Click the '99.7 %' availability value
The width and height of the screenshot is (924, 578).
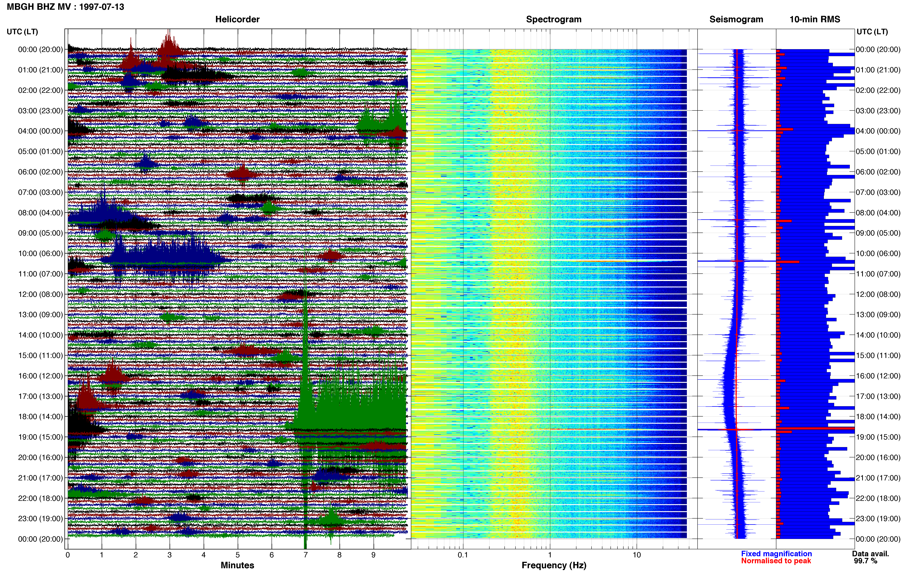coord(865,561)
